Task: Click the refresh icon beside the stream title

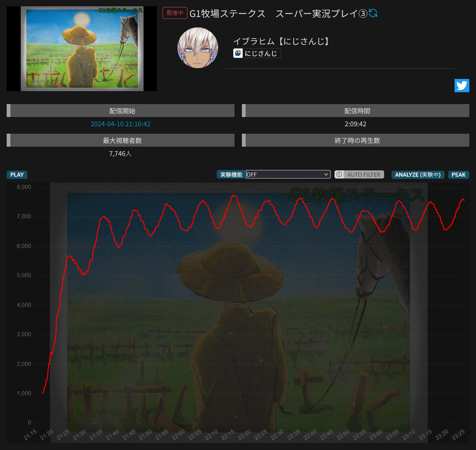Action: [x=373, y=13]
